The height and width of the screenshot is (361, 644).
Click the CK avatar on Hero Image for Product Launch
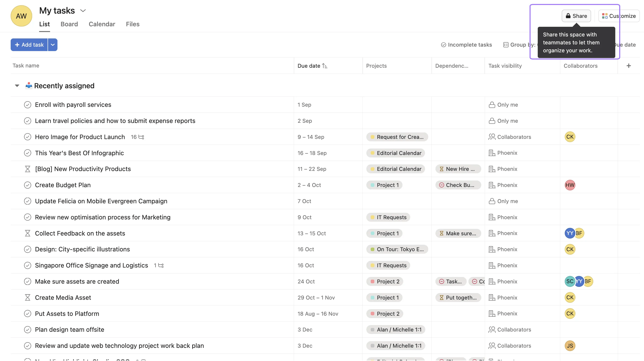(x=570, y=137)
